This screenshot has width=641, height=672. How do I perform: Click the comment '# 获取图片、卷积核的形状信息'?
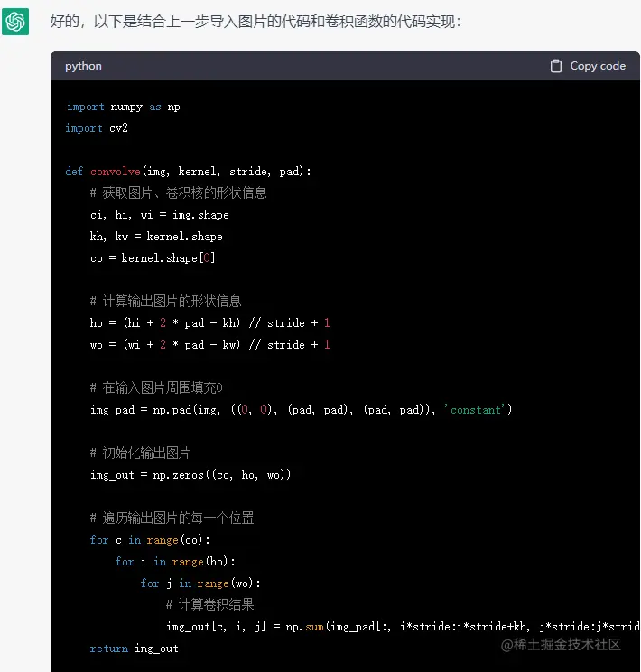(178, 193)
